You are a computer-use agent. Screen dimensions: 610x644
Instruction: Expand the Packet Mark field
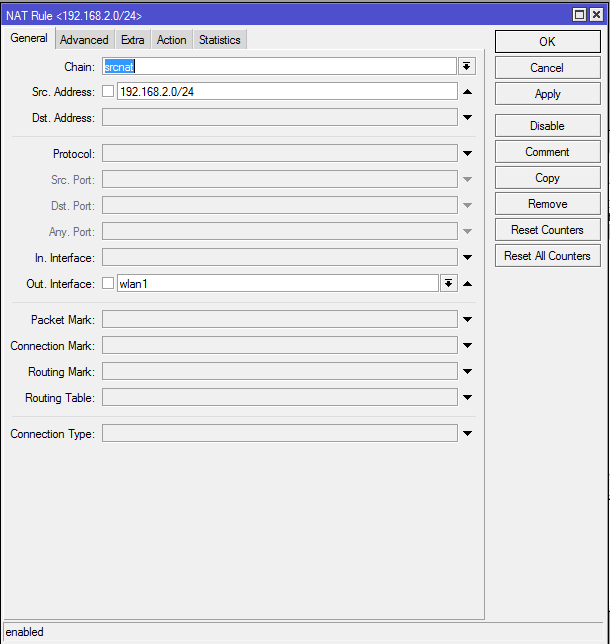tap(467, 319)
